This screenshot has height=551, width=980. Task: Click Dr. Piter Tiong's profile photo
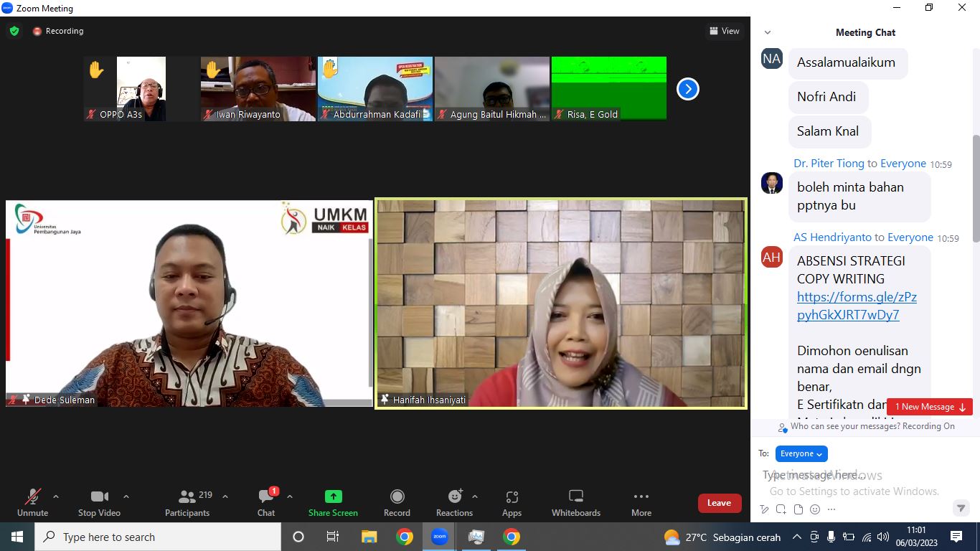(x=772, y=183)
